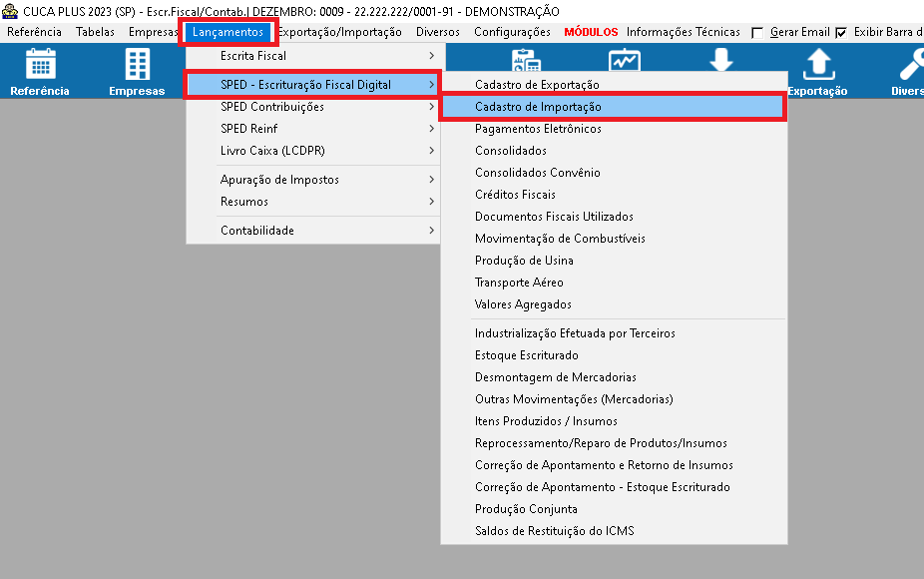Open the Empresas building toolbar icon
The width and height of the screenshot is (924, 579).
coord(137,71)
